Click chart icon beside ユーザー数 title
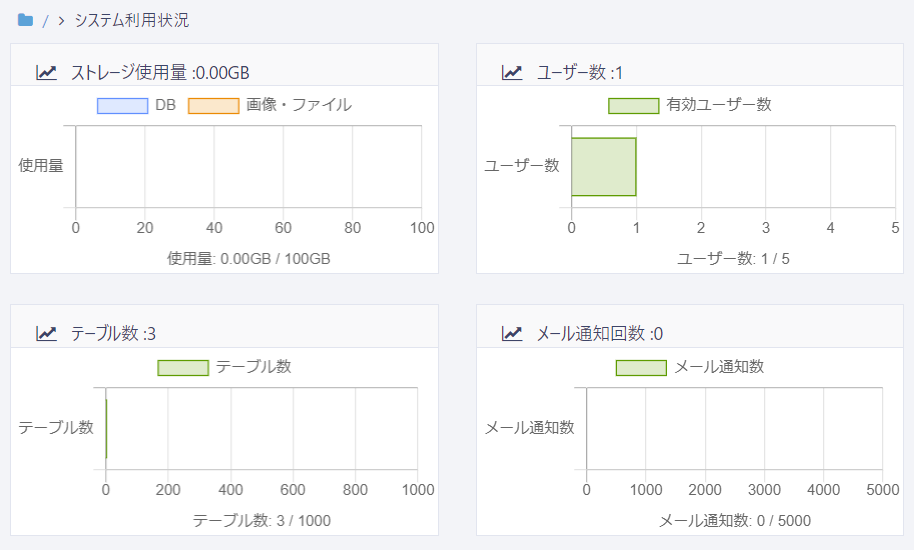The height and width of the screenshot is (550, 914). (512, 72)
